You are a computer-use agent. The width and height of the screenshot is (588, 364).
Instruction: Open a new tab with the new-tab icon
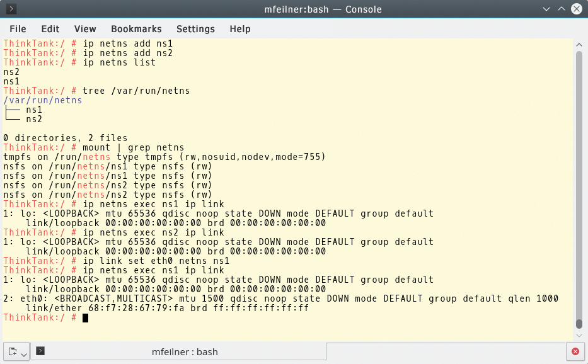point(14,351)
